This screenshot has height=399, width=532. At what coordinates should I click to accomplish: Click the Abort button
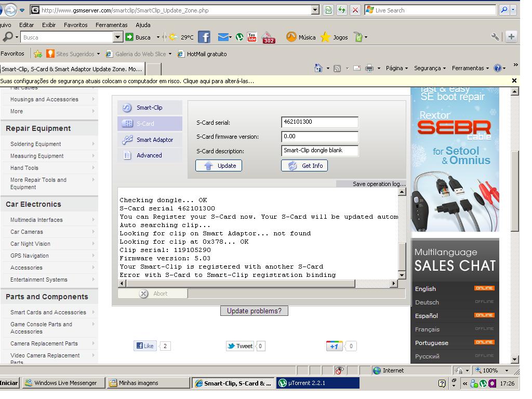pyautogui.click(x=153, y=294)
